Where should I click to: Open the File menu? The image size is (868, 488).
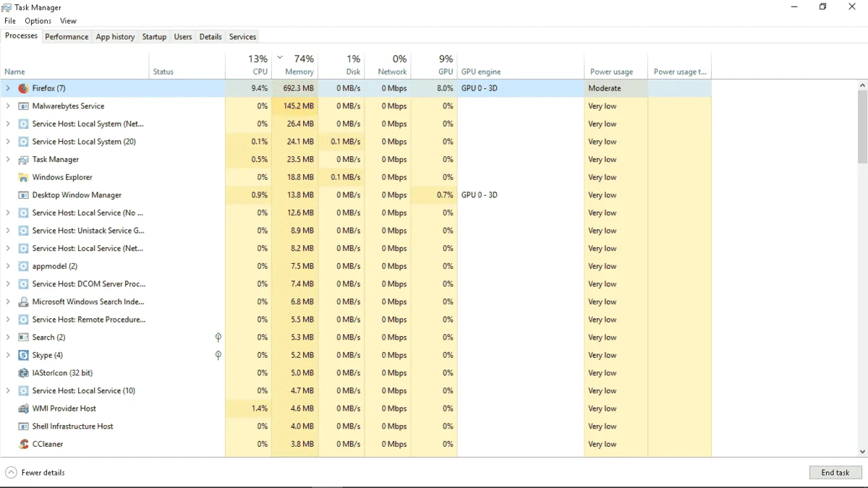point(10,21)
